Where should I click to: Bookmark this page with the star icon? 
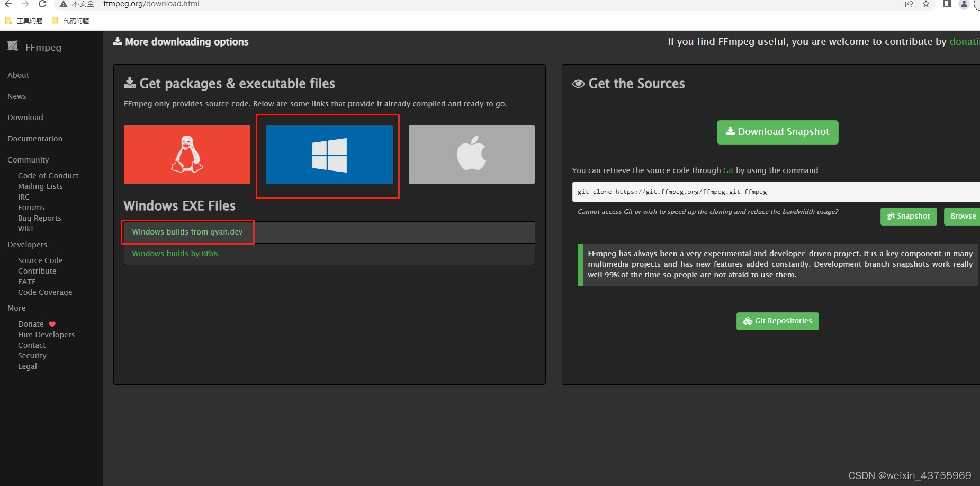[926, 4]
